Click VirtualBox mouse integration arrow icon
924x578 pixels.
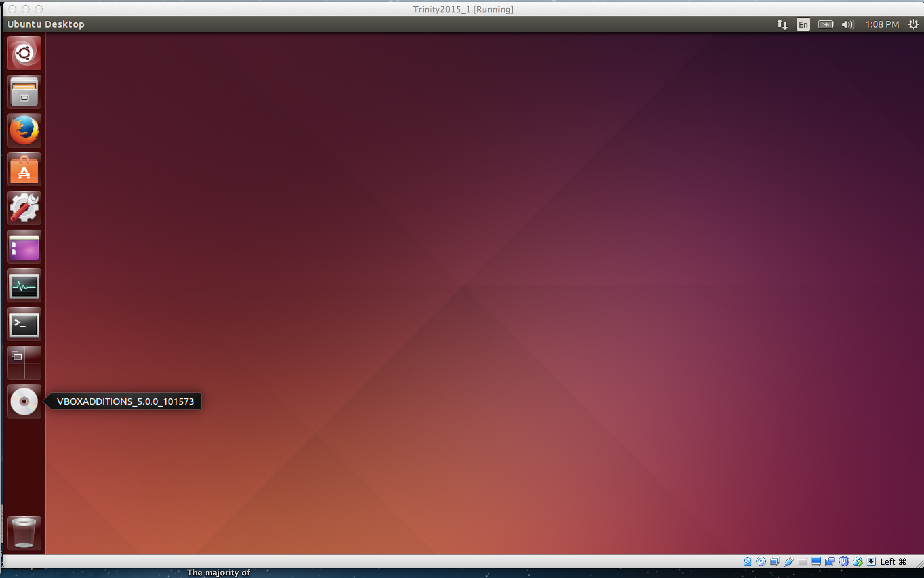pyautogui.click(x=871, y=562)
